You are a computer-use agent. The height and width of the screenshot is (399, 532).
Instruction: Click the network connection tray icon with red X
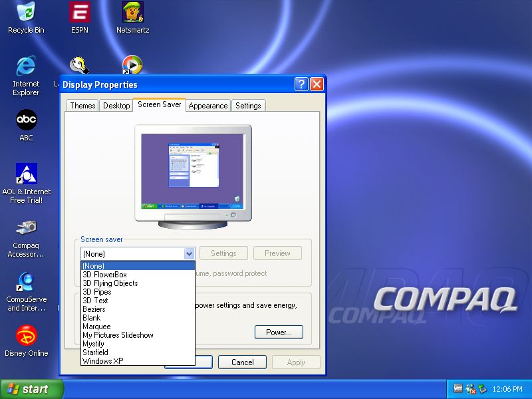(x=471, y=389)
